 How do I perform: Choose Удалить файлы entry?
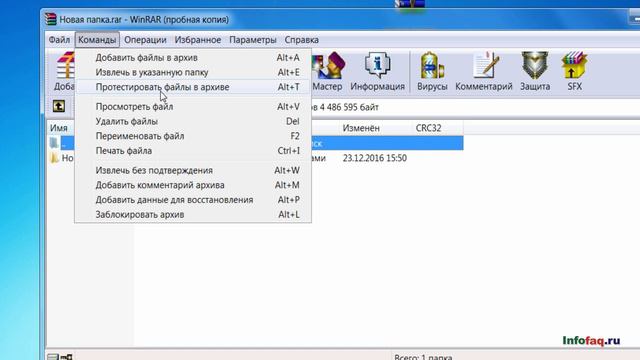[193, 121]
